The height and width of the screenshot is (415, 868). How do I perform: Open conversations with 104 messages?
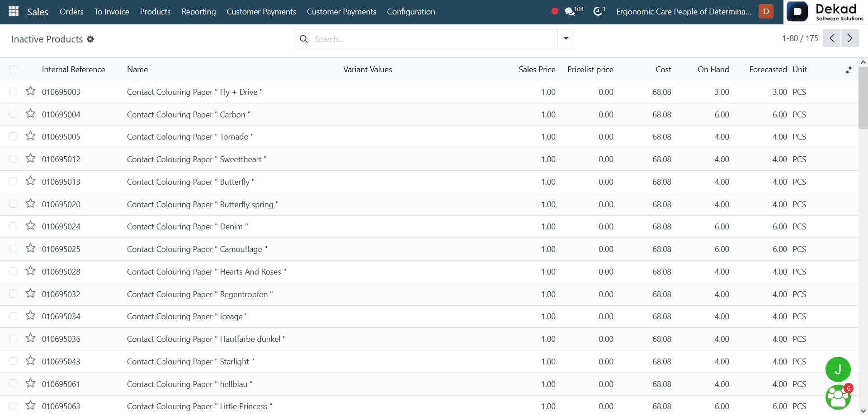point(574,11)
